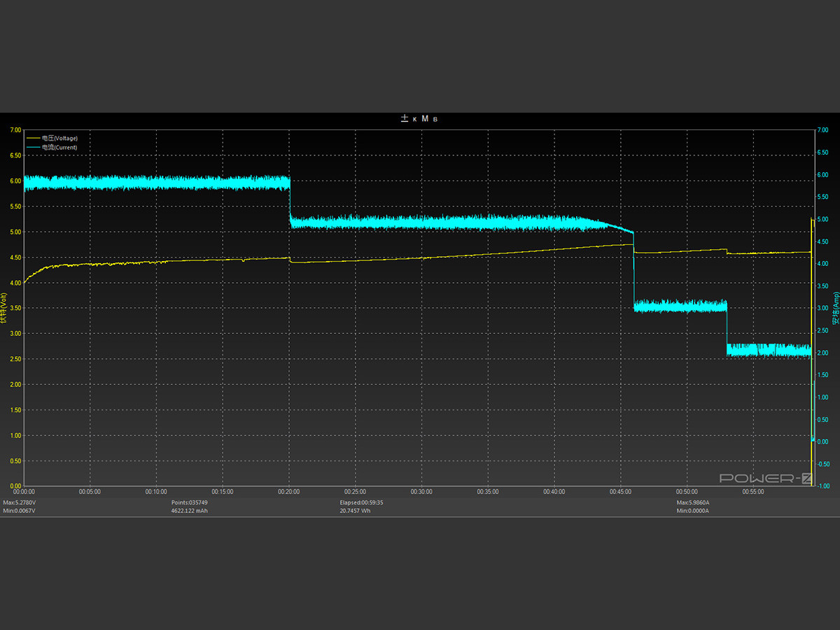The image size is (840, 630).
Task: Click the 4622.122 mAh capacity readout
Action: tap(190, 511)
